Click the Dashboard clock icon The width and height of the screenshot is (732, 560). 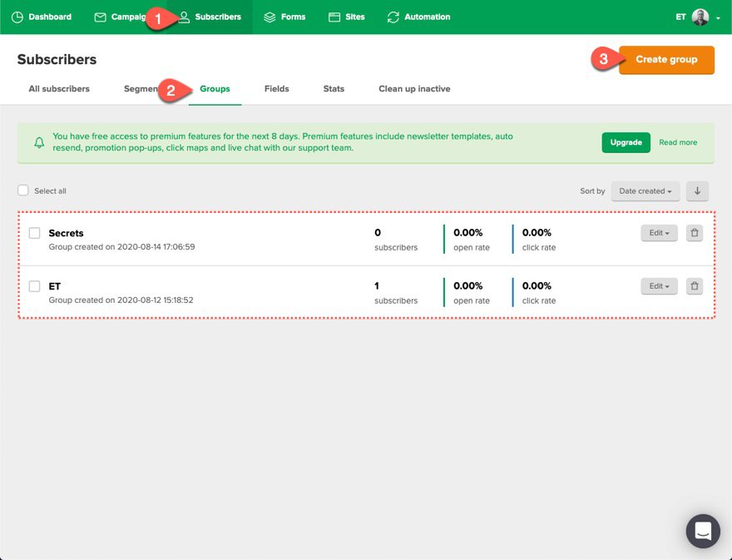pos(17,17)
